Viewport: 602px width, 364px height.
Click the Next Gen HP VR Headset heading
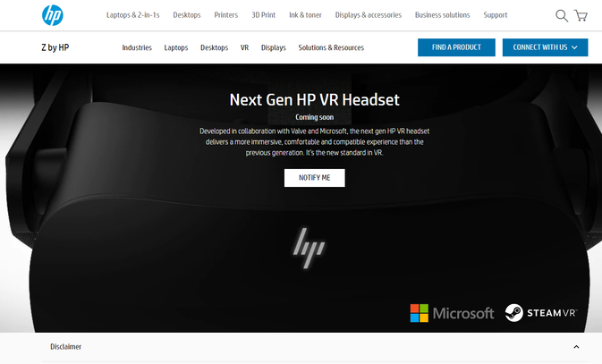(x=315, y=100)
